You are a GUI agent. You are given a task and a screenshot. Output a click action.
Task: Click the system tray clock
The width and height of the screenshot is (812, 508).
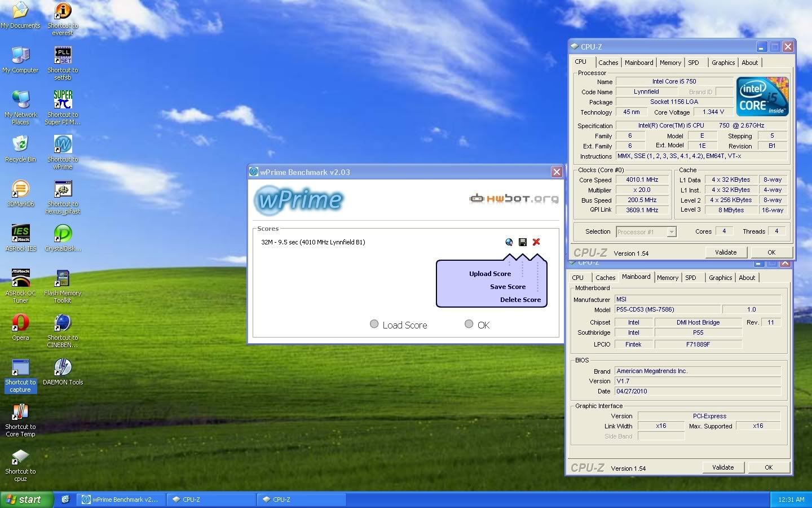click(791, 500)
